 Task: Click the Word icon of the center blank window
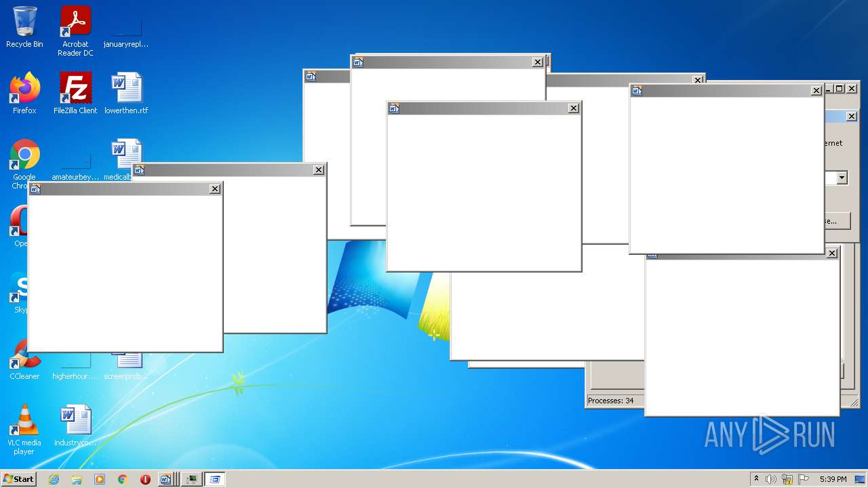coord(394,108)
